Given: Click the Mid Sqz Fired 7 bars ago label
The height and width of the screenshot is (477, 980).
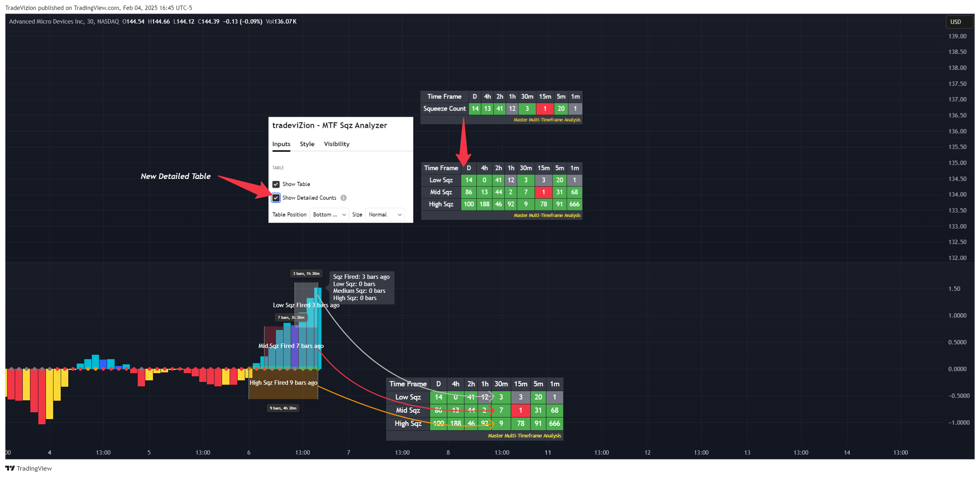Looking at the screenshot, I should click(291, 346).
